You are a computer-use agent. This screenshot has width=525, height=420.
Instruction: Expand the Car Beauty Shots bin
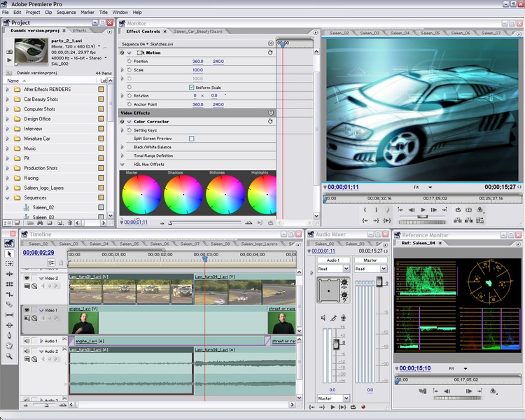pos(8,99)
